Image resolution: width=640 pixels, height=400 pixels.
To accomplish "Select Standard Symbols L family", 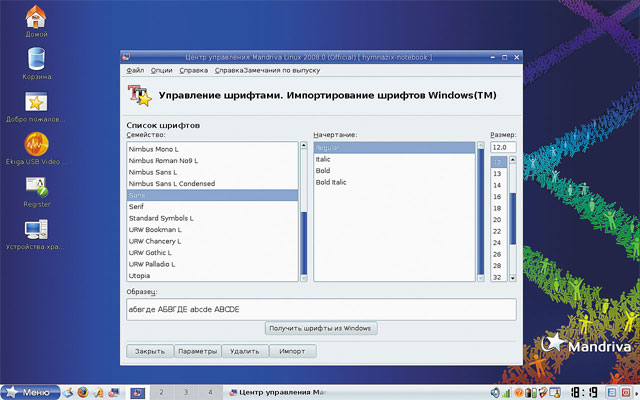I will coord(212,218).
